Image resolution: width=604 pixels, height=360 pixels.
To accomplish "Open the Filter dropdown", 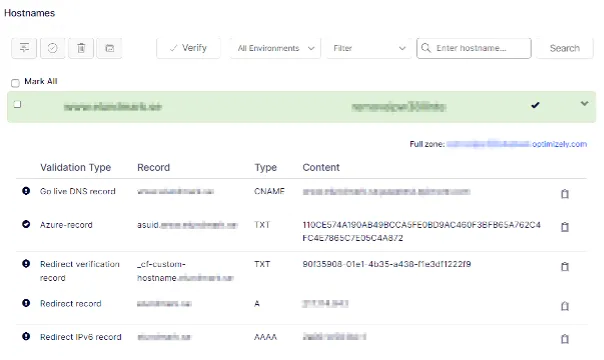I will [x=369, y=49].
